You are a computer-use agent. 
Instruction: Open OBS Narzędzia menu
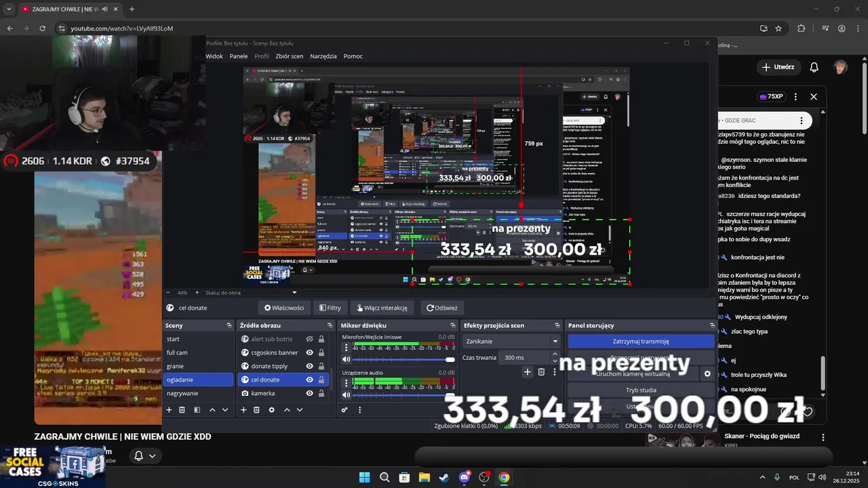323,56
